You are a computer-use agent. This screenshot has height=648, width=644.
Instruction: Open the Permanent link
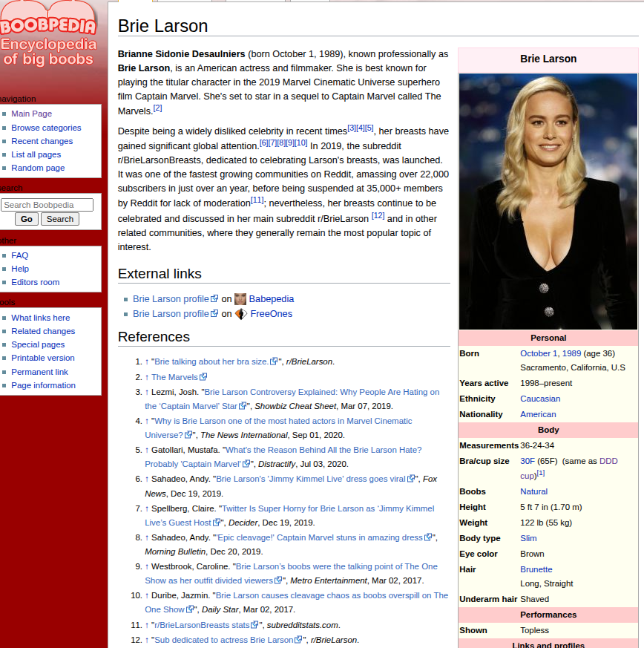[x=39, y=372]
